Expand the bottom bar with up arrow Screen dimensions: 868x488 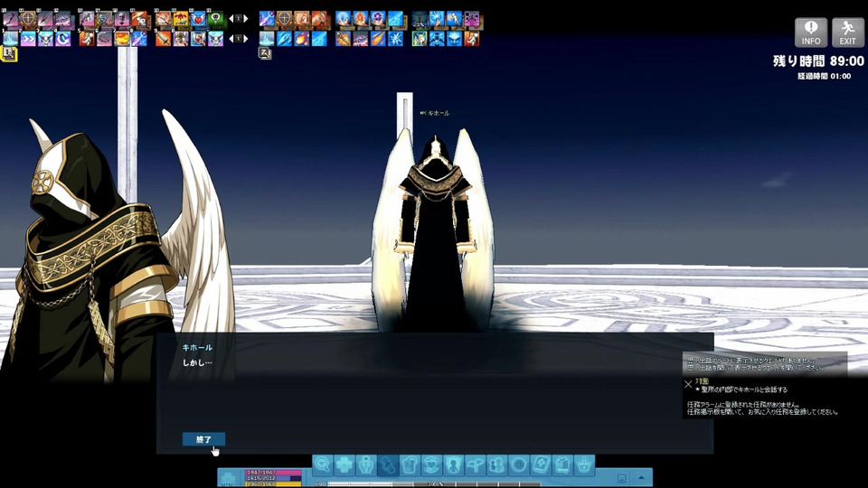pos(641,477)
